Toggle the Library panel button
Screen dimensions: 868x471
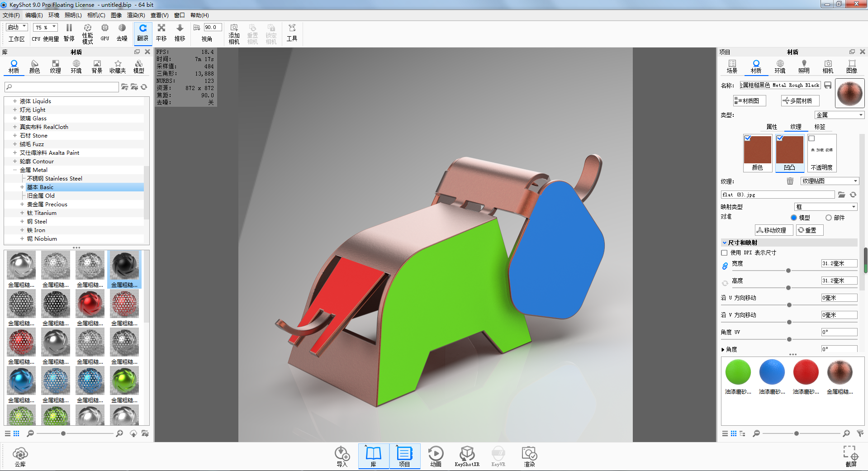tap(374, 457)
